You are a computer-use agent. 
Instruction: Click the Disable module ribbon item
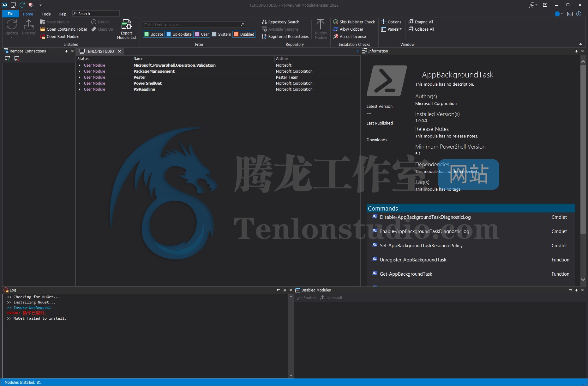coord(100,22)
